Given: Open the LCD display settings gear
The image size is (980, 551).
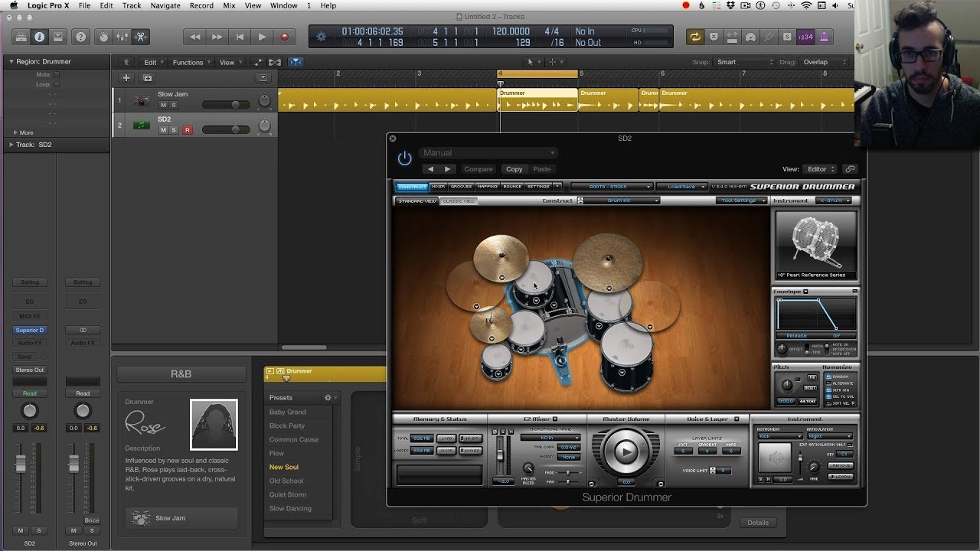Looking at the screenshot, I should (322, 37).
